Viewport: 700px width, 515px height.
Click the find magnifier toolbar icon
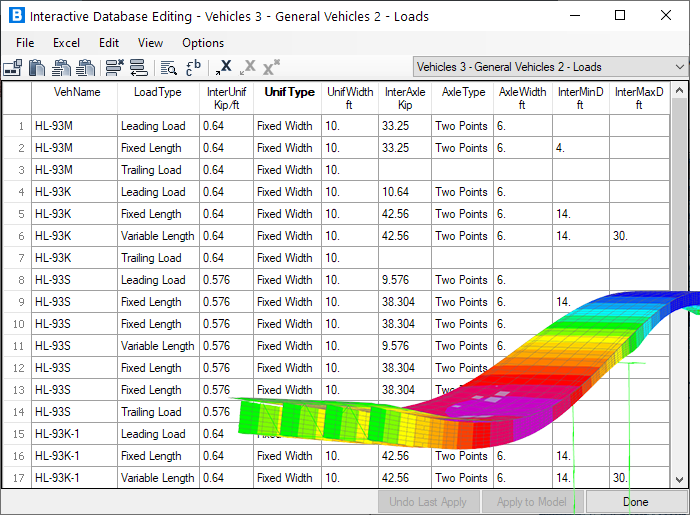[168, 67]
